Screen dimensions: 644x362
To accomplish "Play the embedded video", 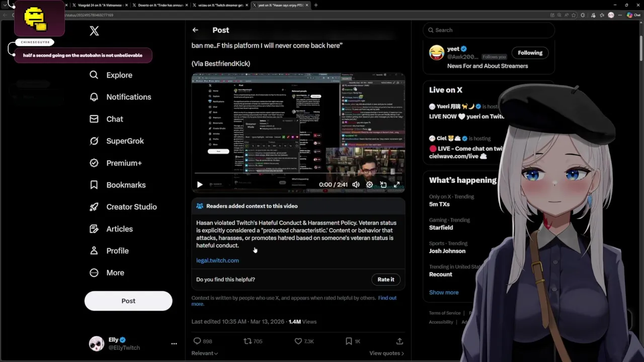I will (200, 185).
